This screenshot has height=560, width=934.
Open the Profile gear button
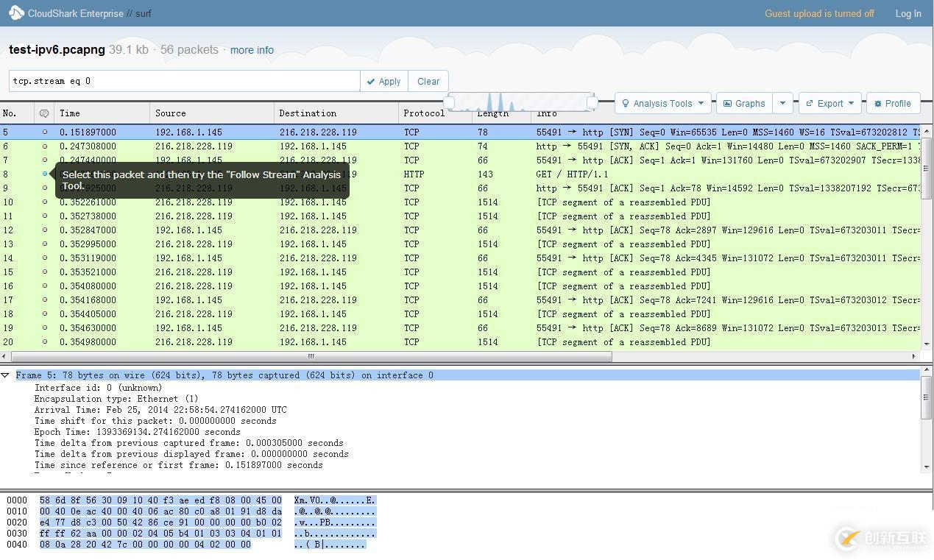point(893,104)
